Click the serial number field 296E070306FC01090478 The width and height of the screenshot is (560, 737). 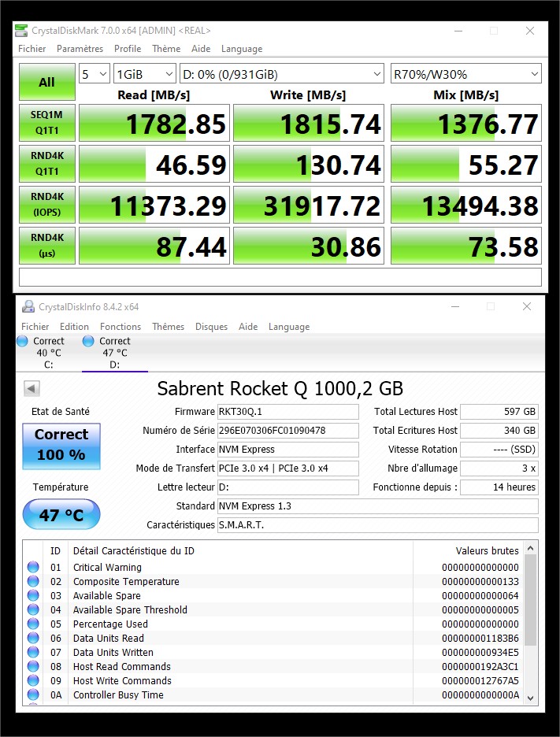pos(287,431)
